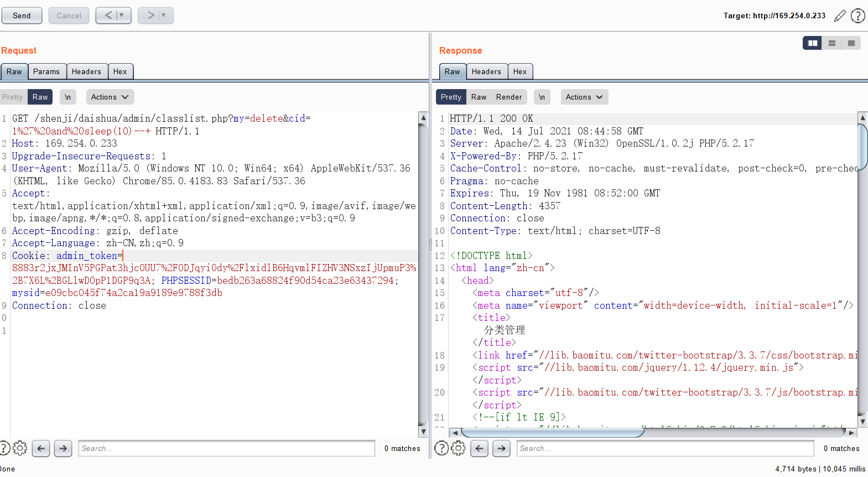Click request scrollbar down arrow
Viewport: 868px width, 477px height.
click(423, 432)
